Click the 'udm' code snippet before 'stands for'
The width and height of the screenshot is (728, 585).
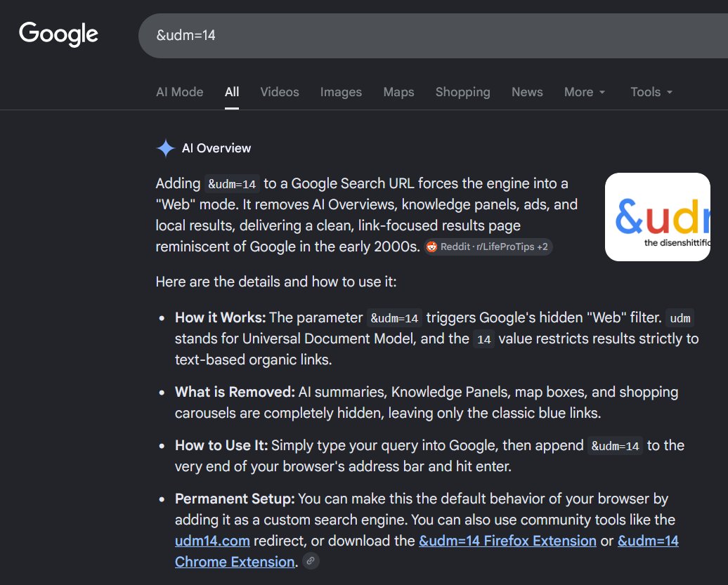[x=680, y=318]
